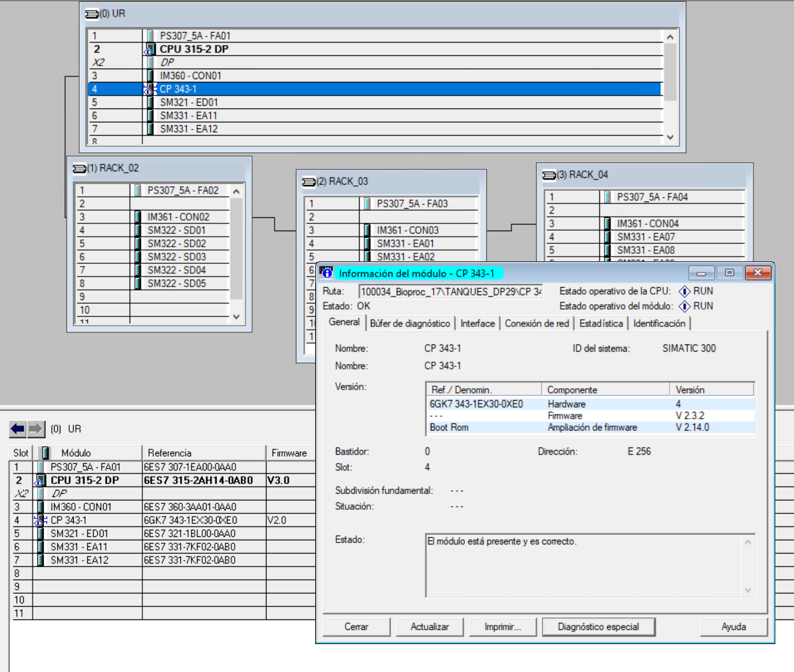
Task: Click the Ruta path input field
Action: tap(450, 292)
